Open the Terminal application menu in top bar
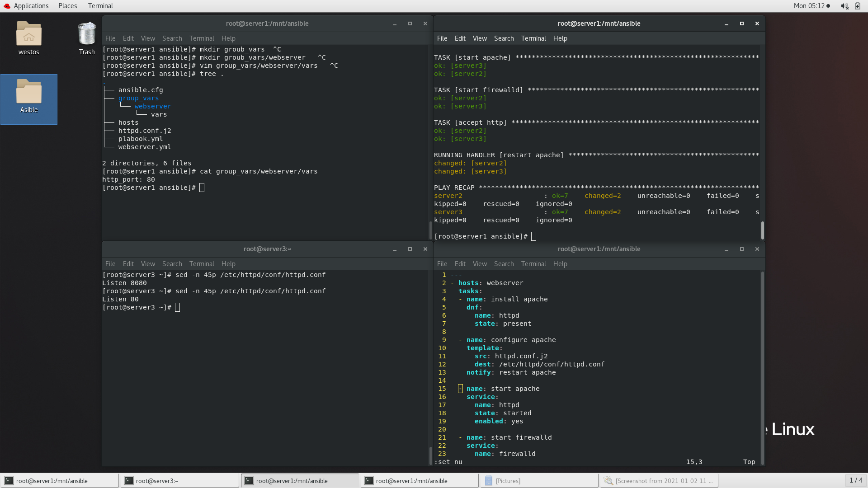 click(100, 6)
